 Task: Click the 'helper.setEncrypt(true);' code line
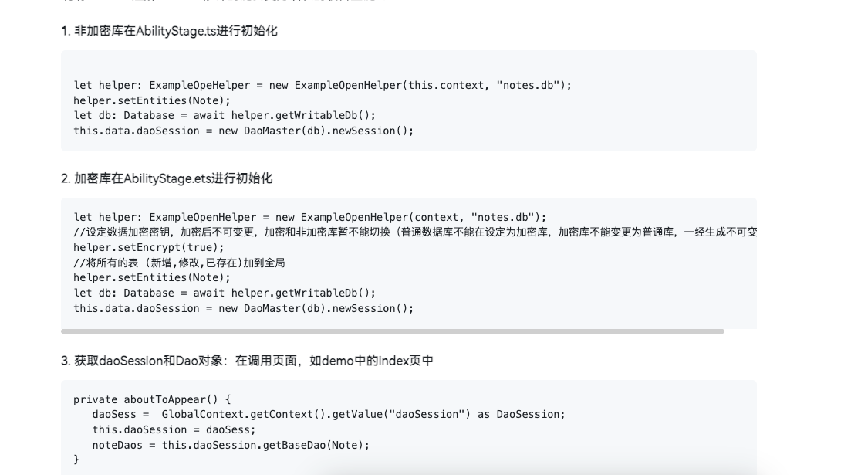coord(149,248)
